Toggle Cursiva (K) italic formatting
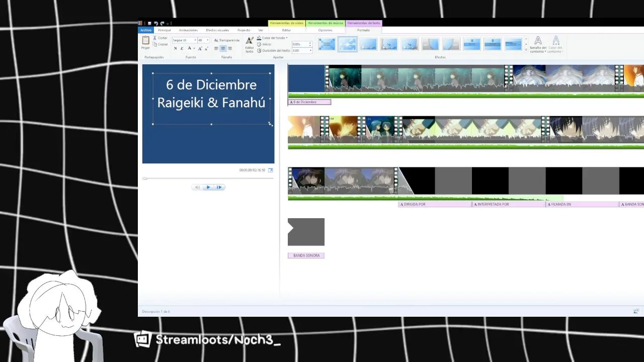644x362 pixels. coord(182,48)
